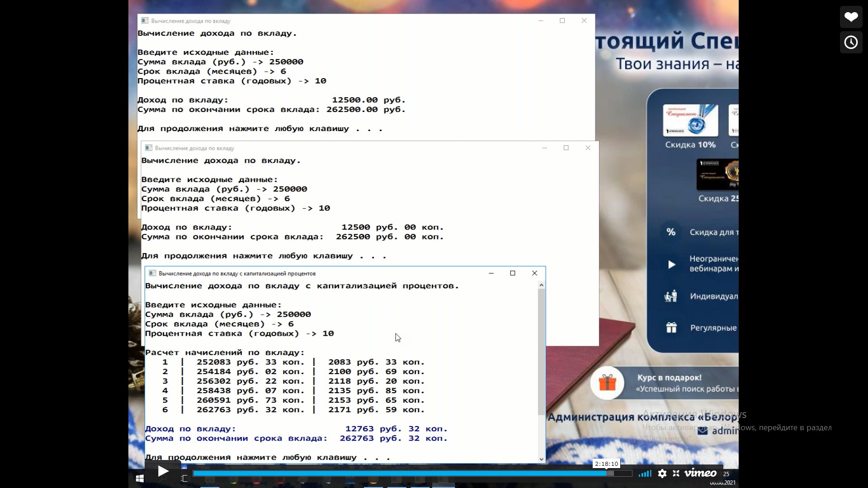Screen dimensions: 868x488
Task: Open the Windows Start menu
Action: [140, 478]
